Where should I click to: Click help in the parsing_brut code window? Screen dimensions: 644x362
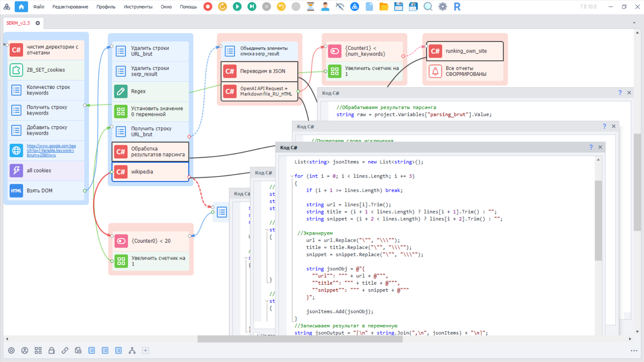point(620,93)
